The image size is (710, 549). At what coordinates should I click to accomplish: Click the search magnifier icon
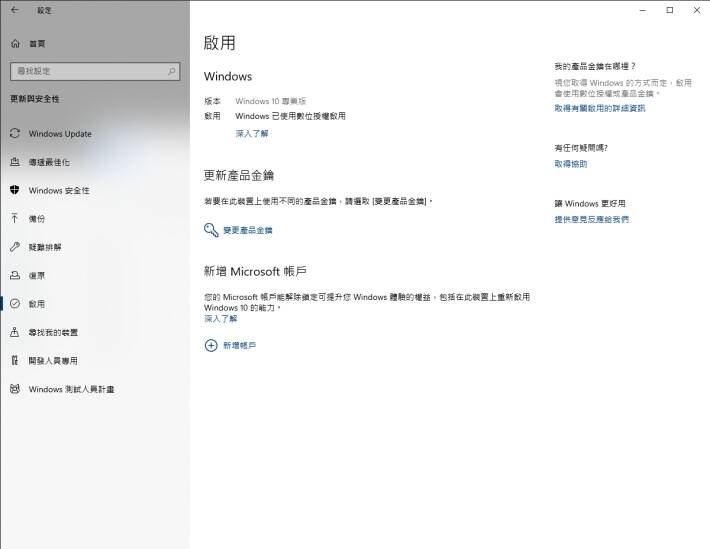[172, 71]
